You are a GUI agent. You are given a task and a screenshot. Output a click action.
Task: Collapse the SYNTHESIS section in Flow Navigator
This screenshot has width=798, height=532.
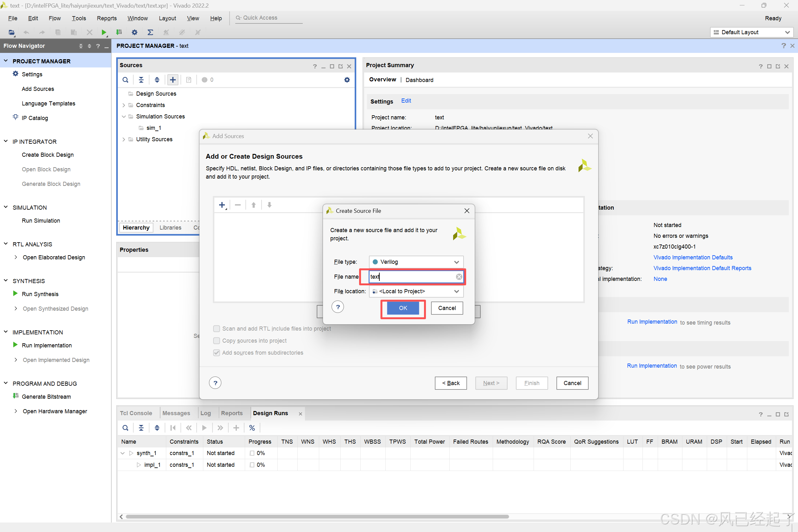6,281
